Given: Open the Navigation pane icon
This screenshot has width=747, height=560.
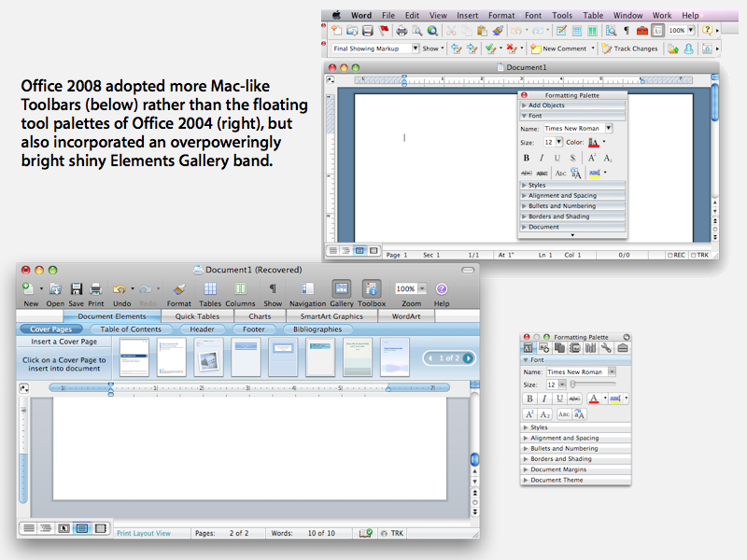Looking at the screenshot, I should 307,288.
